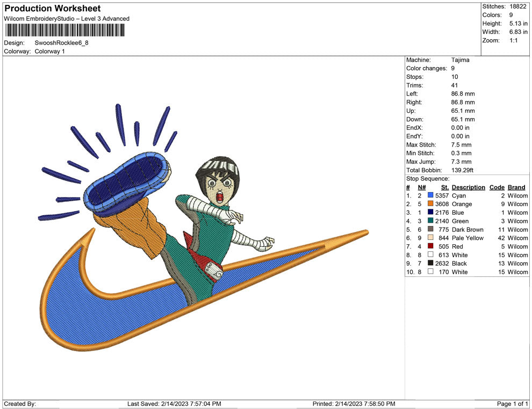
Task: Click the 'Code' column header
Action: coord(497,187)
